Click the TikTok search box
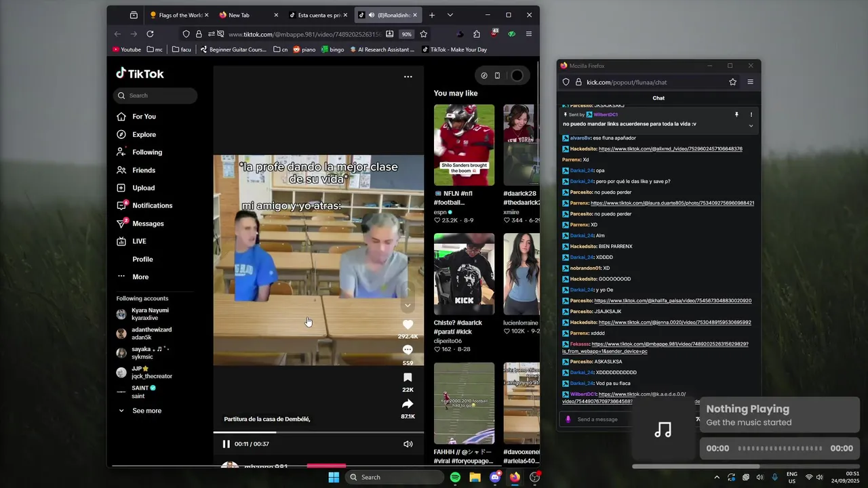868x488 pixels. click(155, 96)
